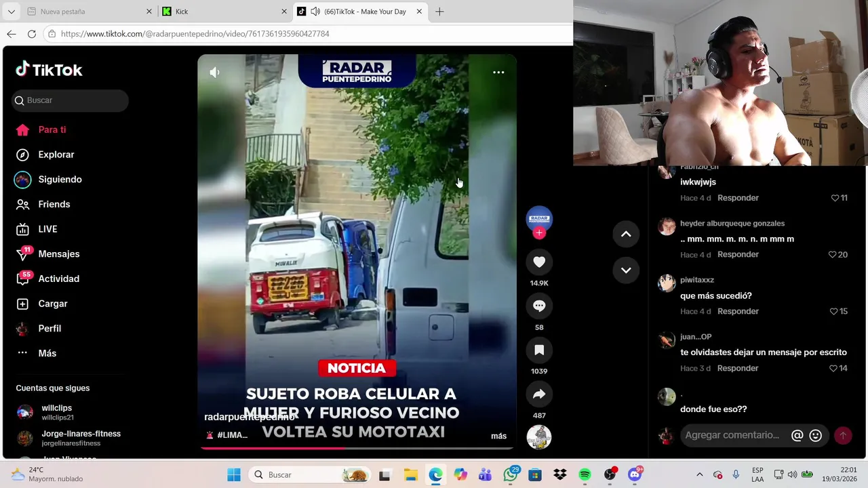Like the video with the heart icon
The height and width of the screenshot is (488, 868).
click(539, 262)
